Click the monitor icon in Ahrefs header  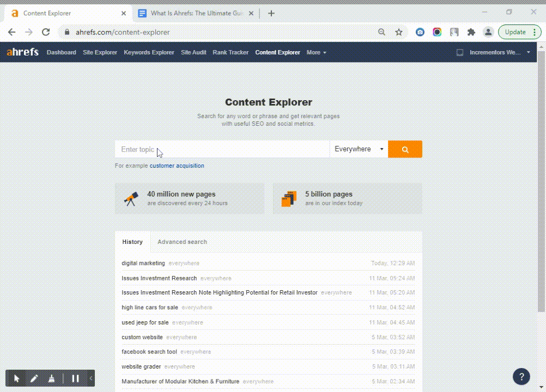(460, 52)
